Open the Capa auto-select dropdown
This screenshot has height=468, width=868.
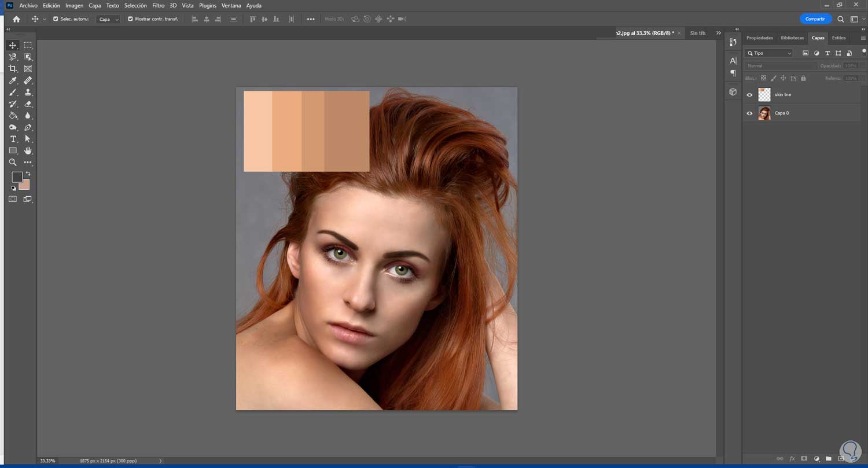(x=109, y=19)
